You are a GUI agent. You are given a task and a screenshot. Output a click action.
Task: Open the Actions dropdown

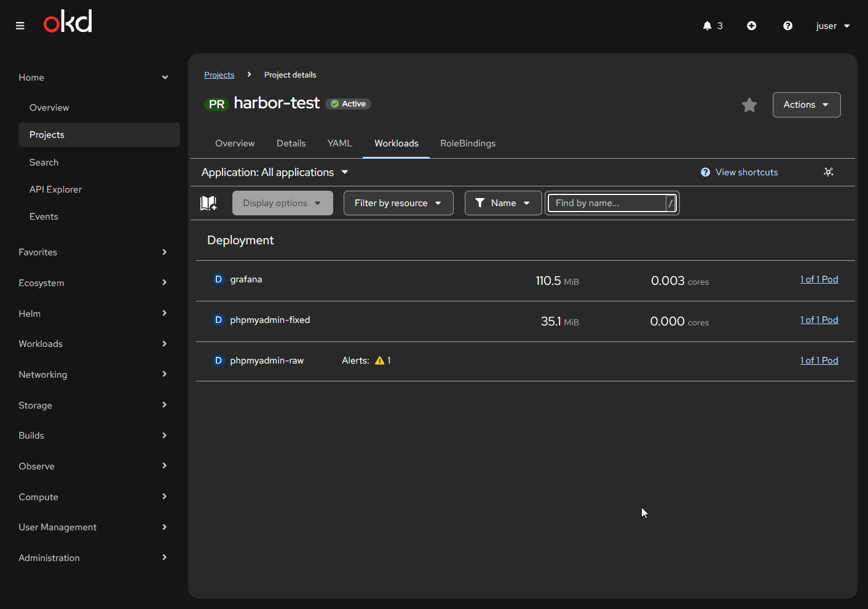(x=806, y=105)
